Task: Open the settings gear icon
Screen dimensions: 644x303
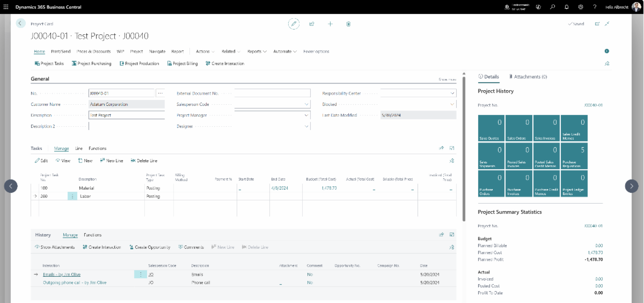Action: [x=581, y=7]
